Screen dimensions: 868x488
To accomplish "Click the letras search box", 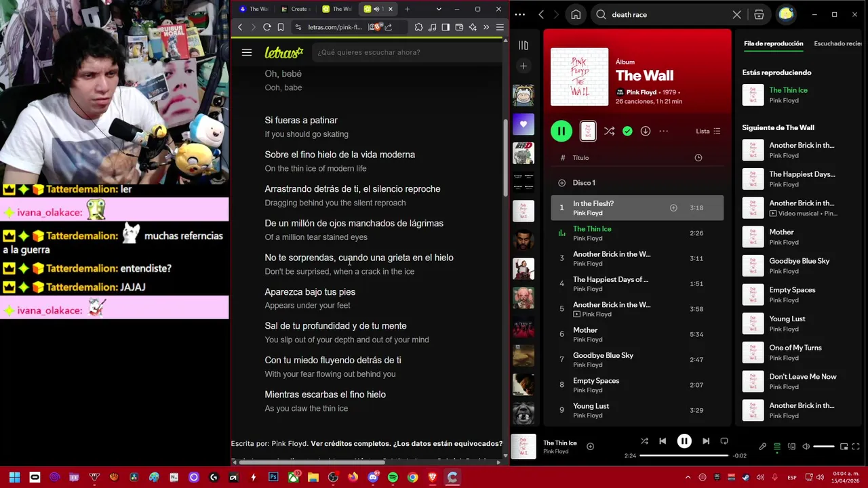I will [x=407, y=52].
